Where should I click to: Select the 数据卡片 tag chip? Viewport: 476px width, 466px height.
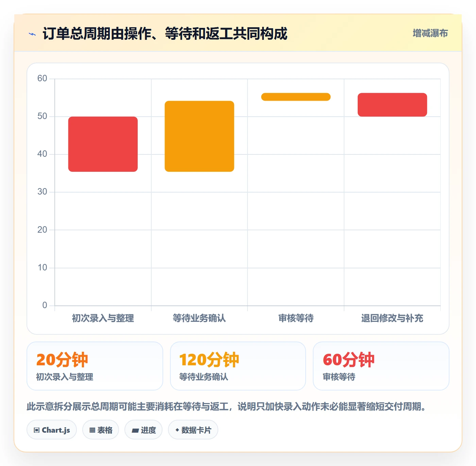tap(193, 430)
